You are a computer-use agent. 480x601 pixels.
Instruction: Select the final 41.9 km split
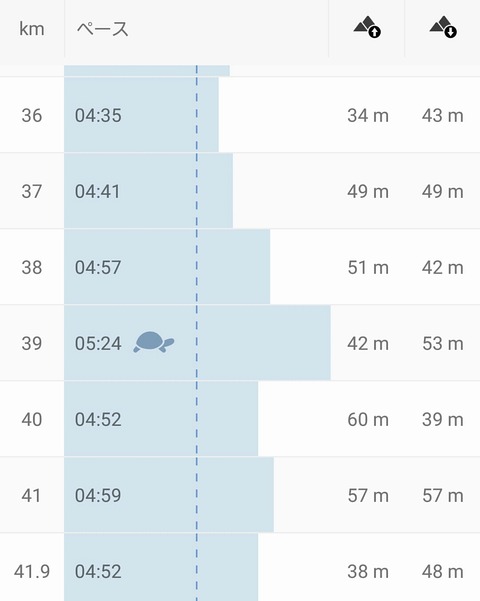[x=240, y=567]
